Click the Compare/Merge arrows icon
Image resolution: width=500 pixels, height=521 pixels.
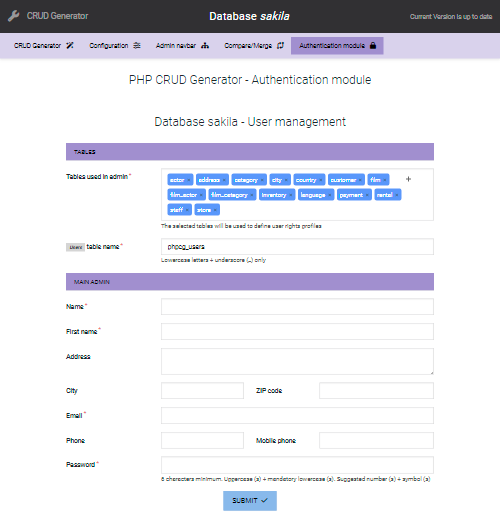coord(281,45)
